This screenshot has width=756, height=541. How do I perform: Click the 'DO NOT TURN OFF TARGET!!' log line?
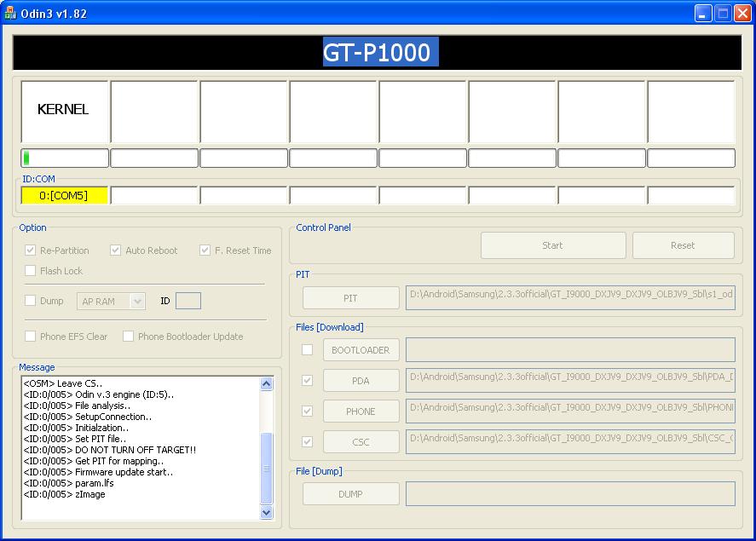[x=110, y=450]
